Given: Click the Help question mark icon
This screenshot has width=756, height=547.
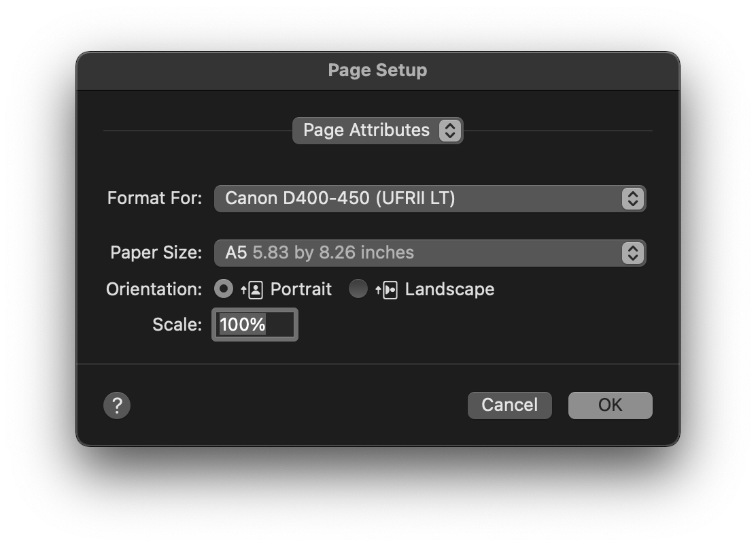Looking at the screenshot, I should click(x=117, y=405).
